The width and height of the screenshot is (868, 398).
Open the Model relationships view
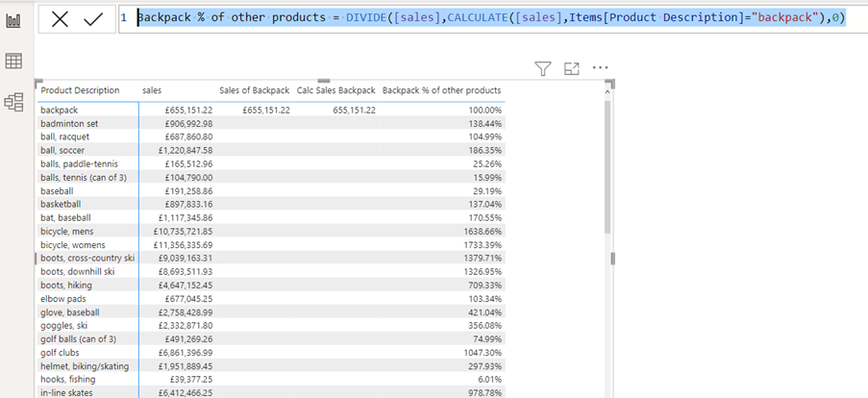[x=13, y=102]
